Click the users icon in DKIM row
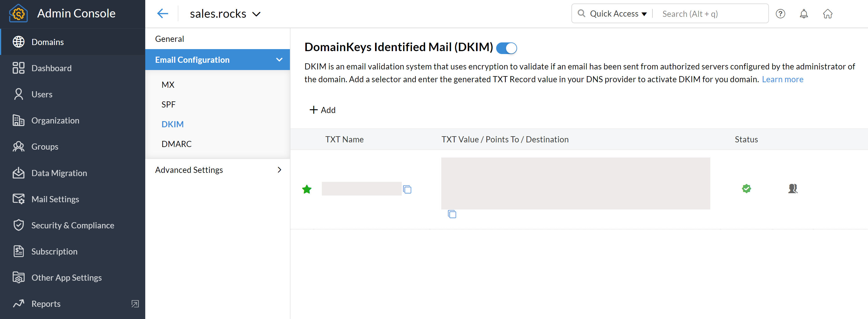 [x=792, y=189]
